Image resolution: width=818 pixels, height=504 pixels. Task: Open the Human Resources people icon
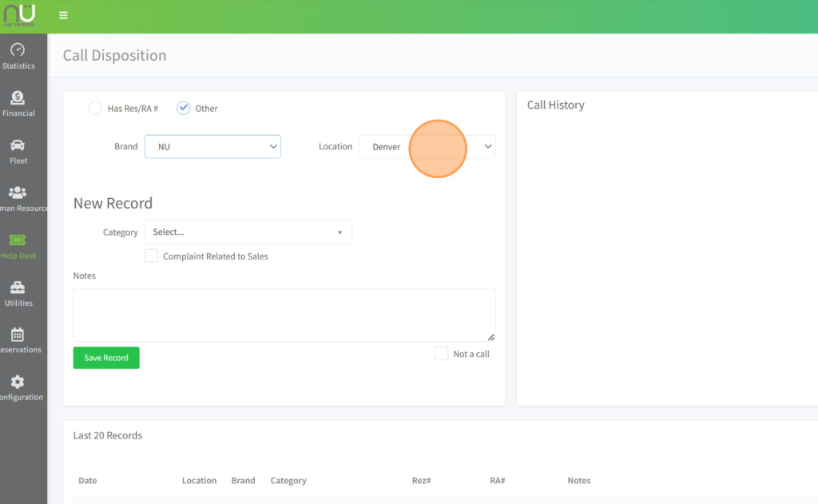pyautogui.click(x=18, y=192)
